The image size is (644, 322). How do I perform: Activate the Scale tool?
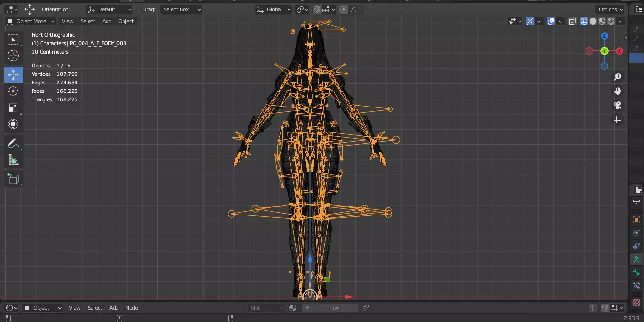coord(13,107)
